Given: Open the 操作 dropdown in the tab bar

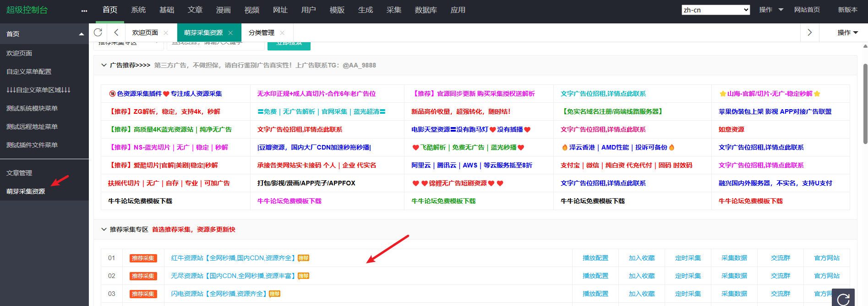Looking at the screenshot, I should click(x=847, y=33).
